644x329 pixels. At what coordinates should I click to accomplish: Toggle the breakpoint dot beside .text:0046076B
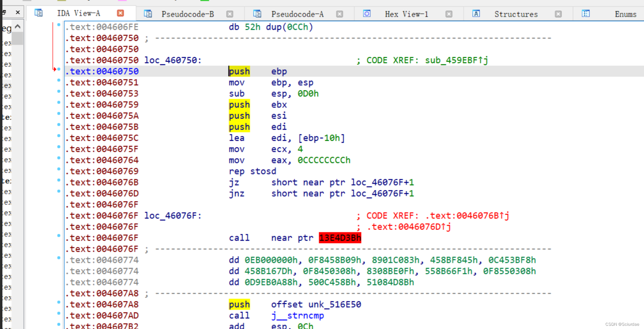[58, 180]
